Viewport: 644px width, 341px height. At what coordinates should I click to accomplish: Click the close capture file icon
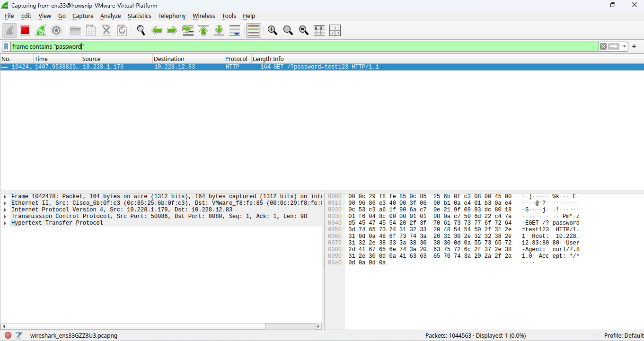pyautogui.click(x=106, y=31)
